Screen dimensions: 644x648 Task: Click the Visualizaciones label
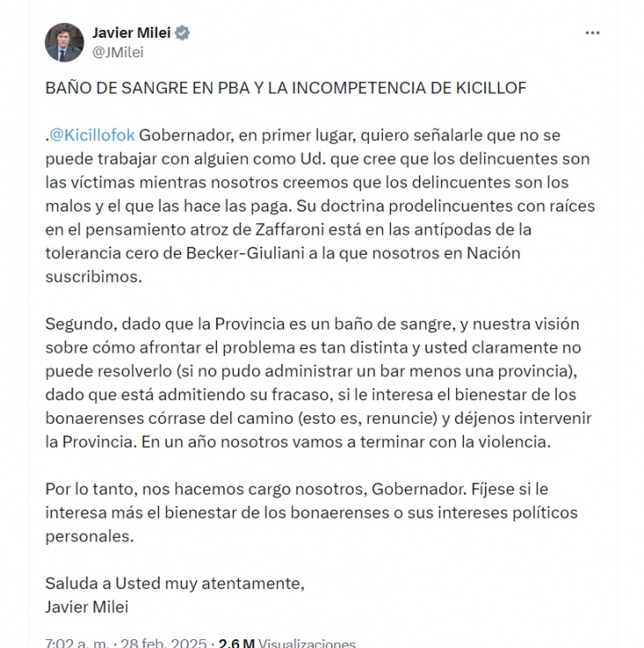pos(307,643)
